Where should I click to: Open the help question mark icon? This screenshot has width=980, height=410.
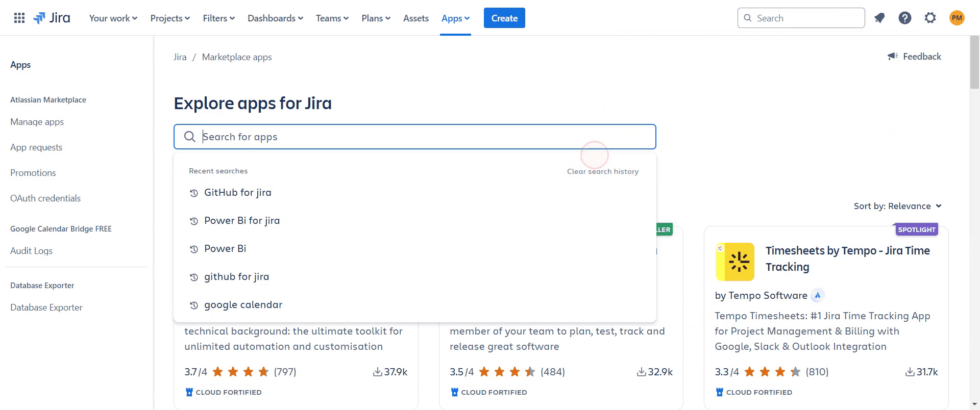[x=905, y=18]
